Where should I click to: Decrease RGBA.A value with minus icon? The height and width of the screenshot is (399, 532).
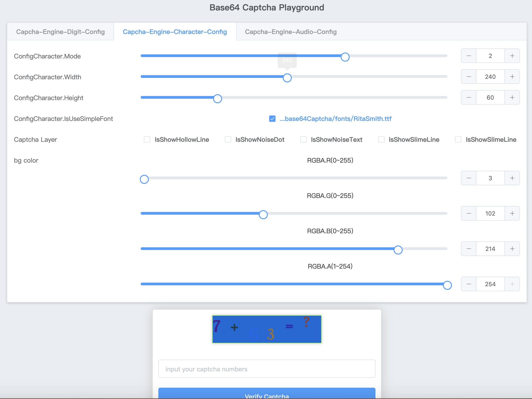[x=469, y=284]
